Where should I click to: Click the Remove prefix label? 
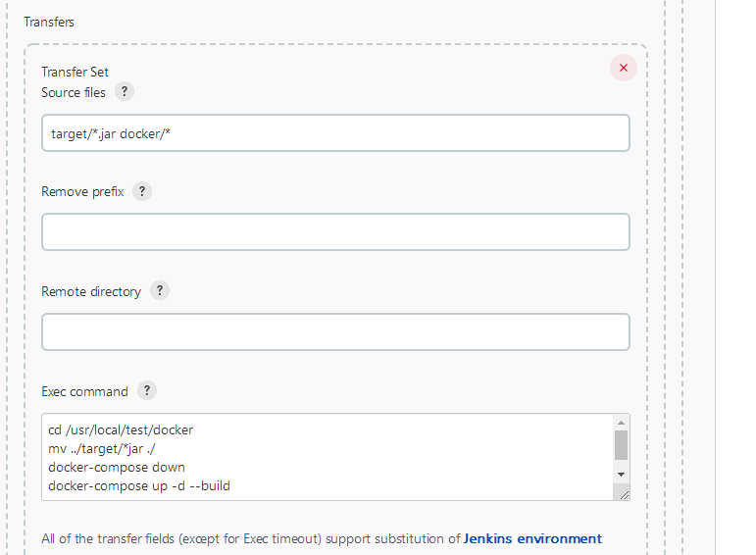point(82,191)
